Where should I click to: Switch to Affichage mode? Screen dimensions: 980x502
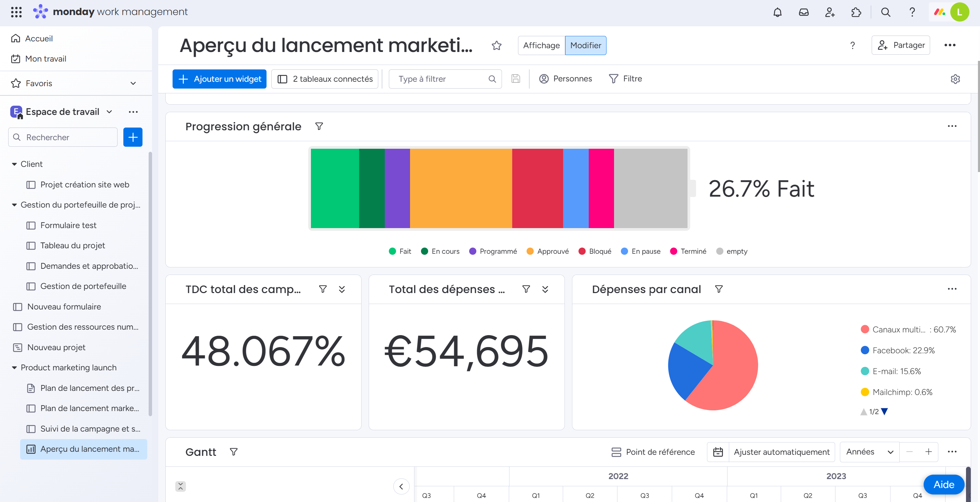tap(541, 46)
